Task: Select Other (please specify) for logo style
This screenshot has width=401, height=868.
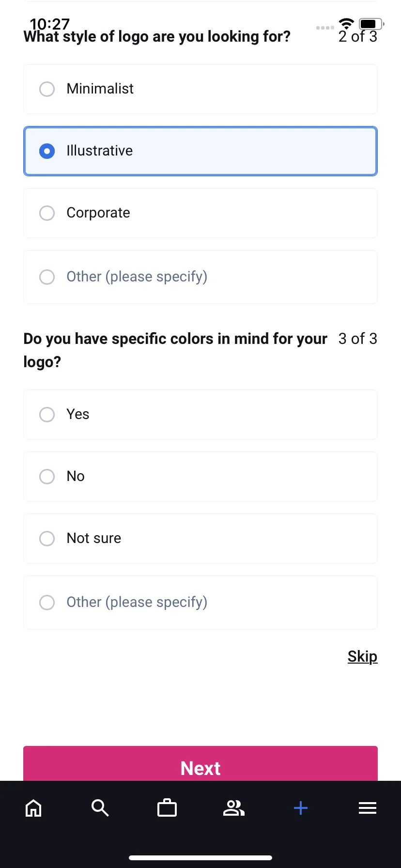Action: (200, 277)
